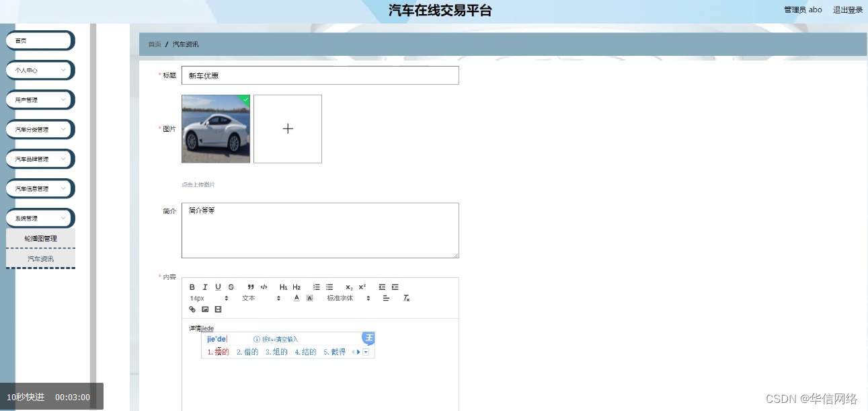Insert a hyperlink using the link icon
Image resolution: width=868 pixels, height=411 pixels.
pos(192,309)
